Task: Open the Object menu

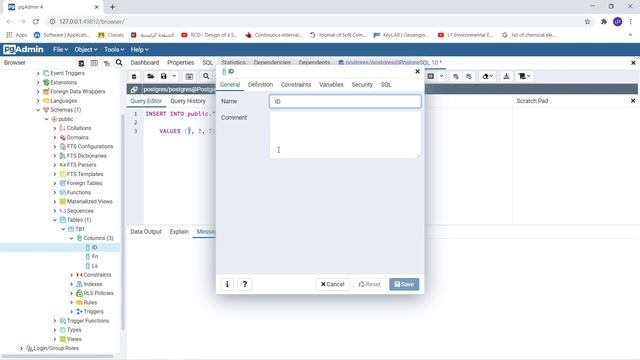Action: [x=86, y=49]
